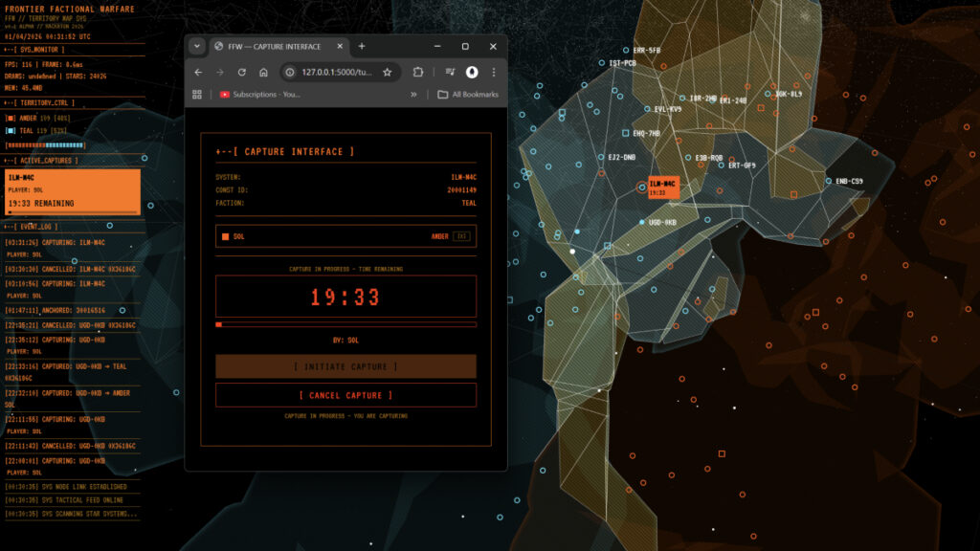The image size is (980, 551).
Task: Select the ERT-GF9 star system on map
Action: pos(722,165)
